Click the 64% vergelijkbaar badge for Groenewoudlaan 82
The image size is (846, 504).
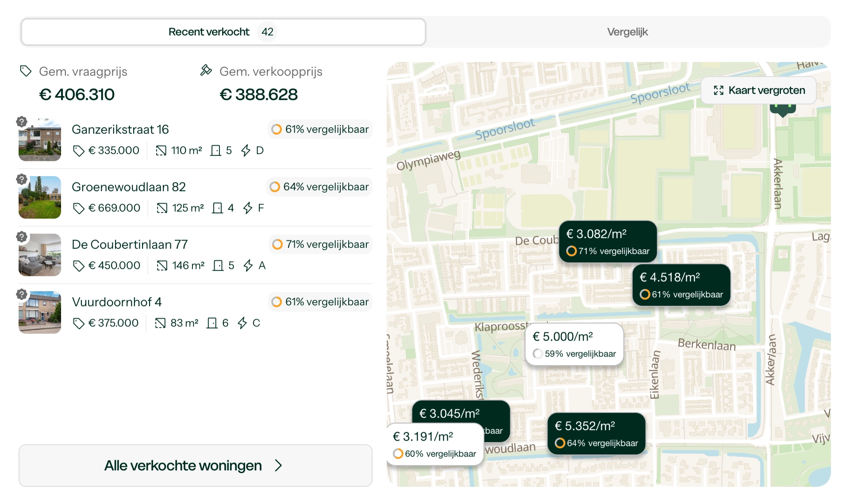319,187
